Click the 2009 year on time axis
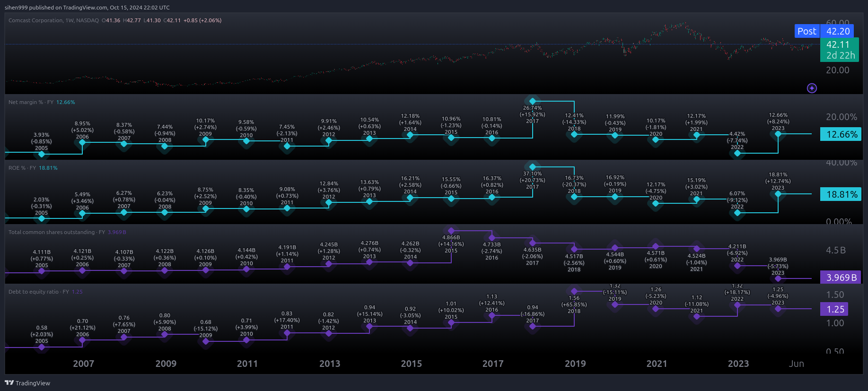The height and width of the screenshot is (391, 868). [x=166, y=364]
